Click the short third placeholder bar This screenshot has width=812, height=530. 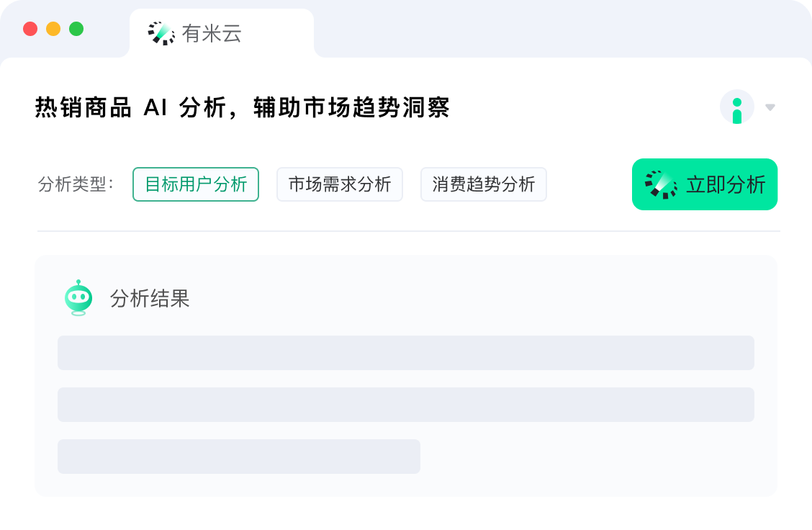click(x=239, y=457)
